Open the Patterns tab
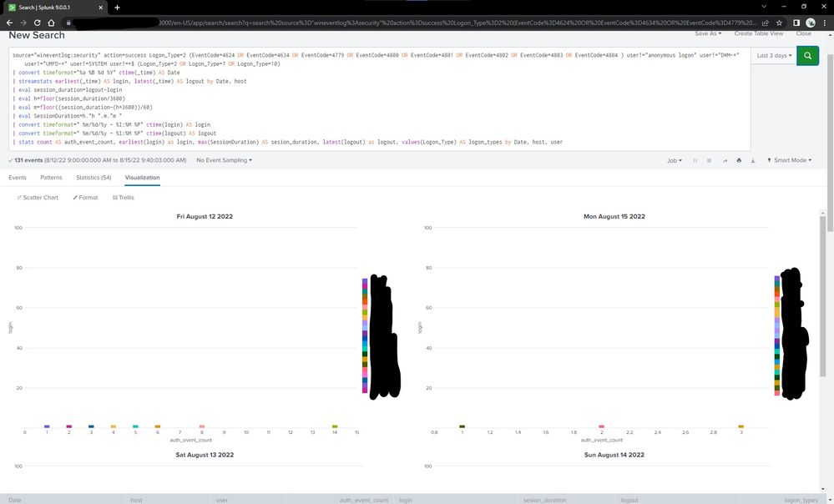This screenshot has height=504, width=834. tap(51, 178)
